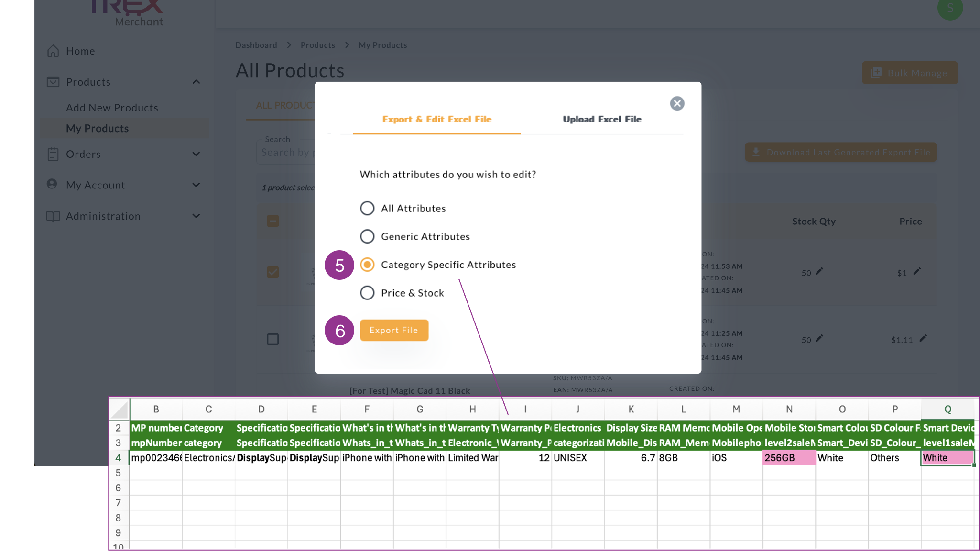Switch to the Upload Excel File tab
Screen dimensions: 980x554
[602, 119]
